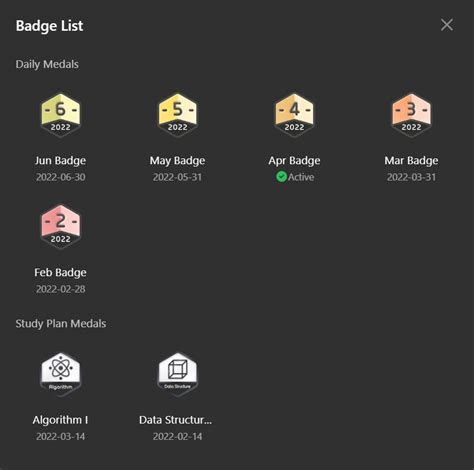Select the April 2022 badge icon
Viewport: 474px width, 470px height.
[294, 115]
